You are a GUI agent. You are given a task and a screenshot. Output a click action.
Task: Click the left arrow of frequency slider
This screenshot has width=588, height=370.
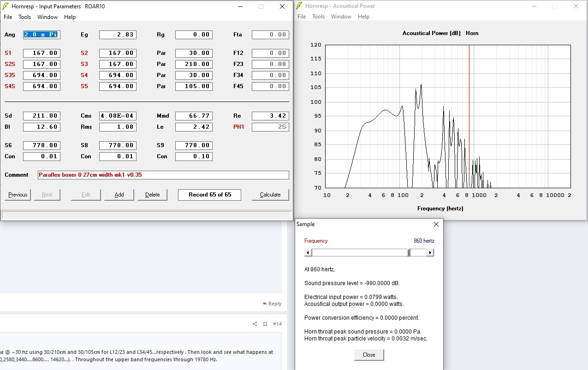click(x=308, y=252)
